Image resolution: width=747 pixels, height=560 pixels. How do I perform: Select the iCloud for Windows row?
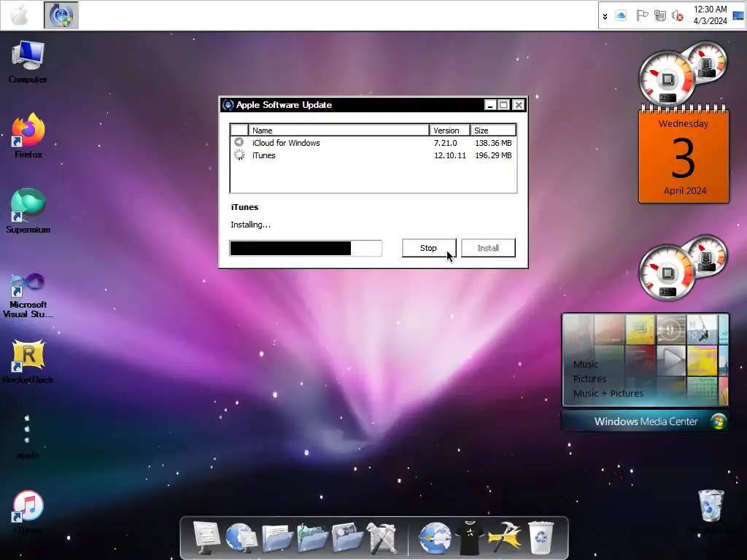coord(373,143)
